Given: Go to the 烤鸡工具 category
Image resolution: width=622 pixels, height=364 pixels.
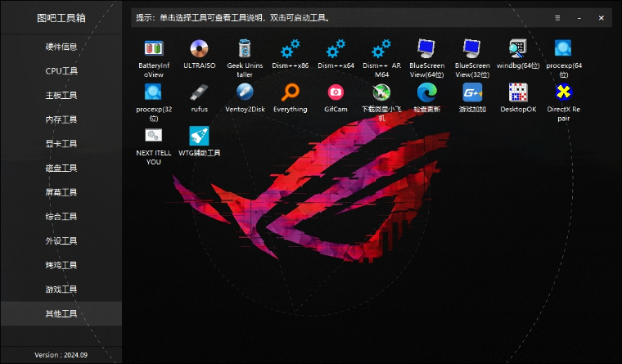Looking at the screenshot, I should click(61, 265).
